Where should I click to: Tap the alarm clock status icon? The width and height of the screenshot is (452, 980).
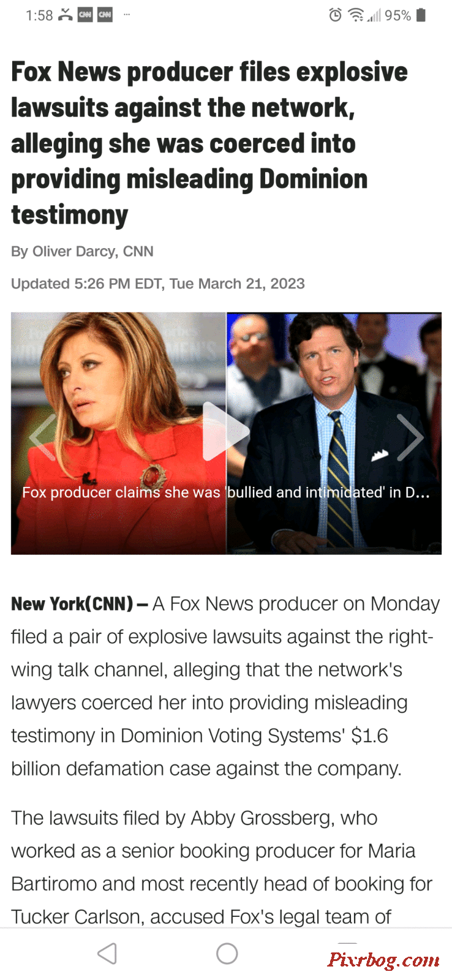(x=335, y=15)
